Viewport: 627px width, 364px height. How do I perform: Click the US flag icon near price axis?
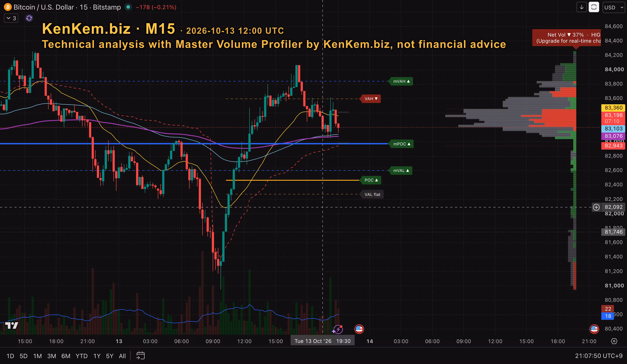(x=594, y=329)
